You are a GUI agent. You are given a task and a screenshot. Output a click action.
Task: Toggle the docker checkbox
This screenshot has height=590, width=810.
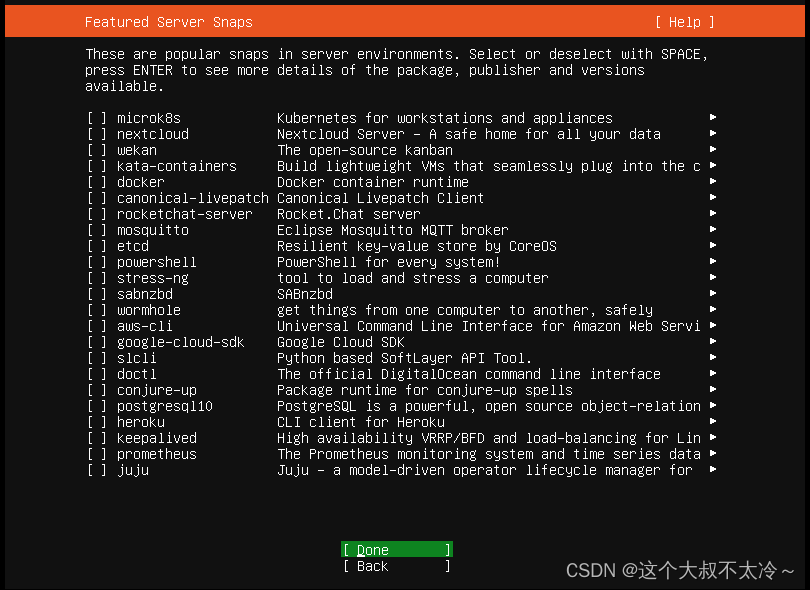(97, 182)
